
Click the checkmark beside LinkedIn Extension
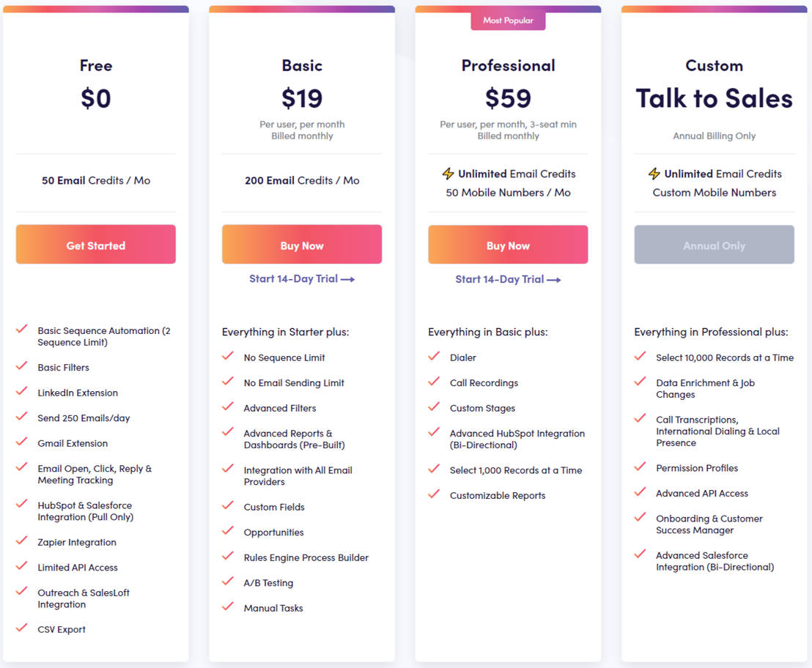tap(21, 393)
